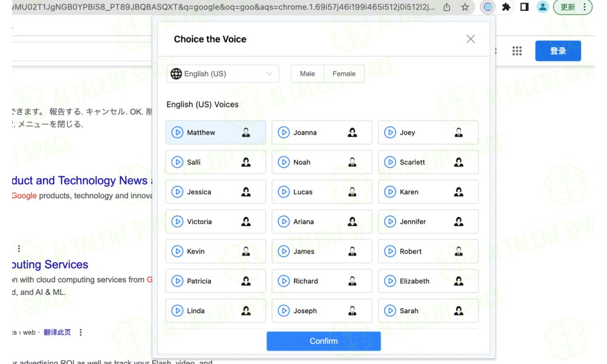This screenshot has height=364, width=607.
Task: Play the Richard voice preview
Action: pyautogui.click(x=283, y=281)
